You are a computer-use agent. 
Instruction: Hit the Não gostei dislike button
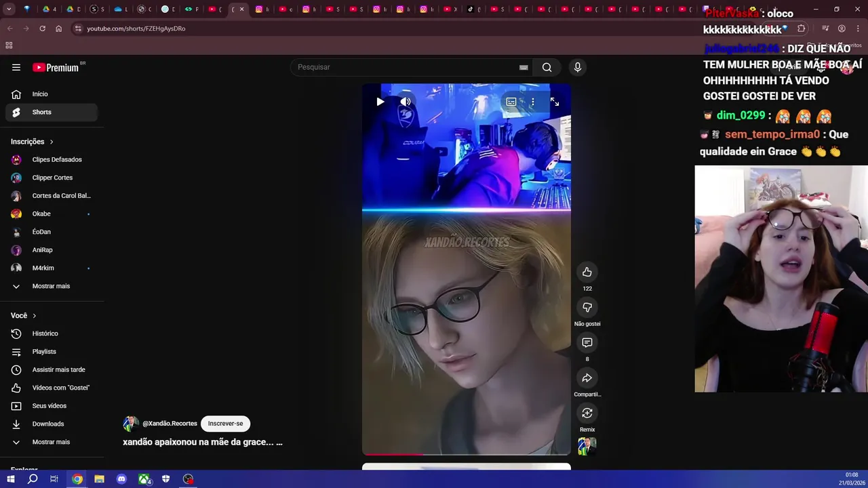click(x=587, y=307)
